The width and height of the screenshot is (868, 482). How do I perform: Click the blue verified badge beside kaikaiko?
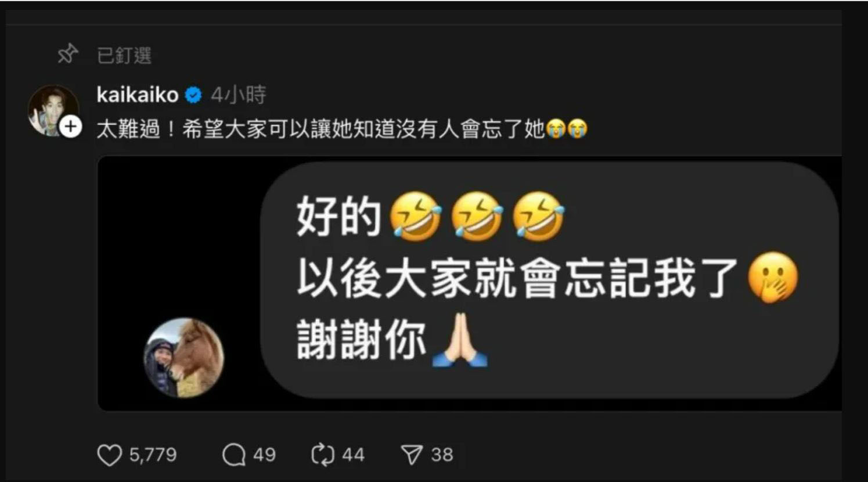click(x=193, y=95)
